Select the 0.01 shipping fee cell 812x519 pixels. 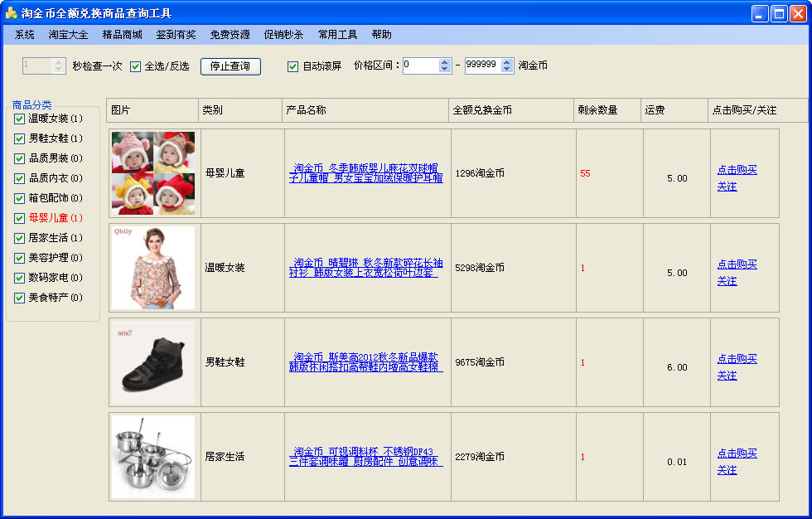click(x=677, y=457)
